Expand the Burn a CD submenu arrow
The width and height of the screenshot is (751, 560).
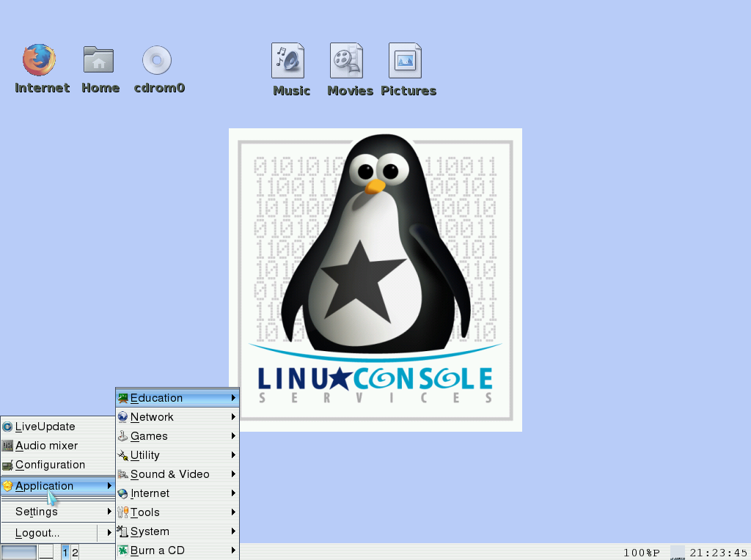pos(233,550)
